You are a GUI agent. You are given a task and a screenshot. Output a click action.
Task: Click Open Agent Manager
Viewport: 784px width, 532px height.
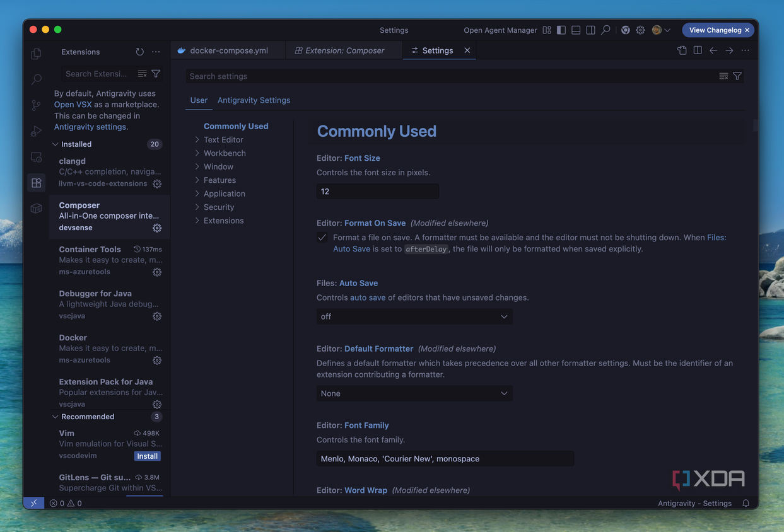point(500,30)
